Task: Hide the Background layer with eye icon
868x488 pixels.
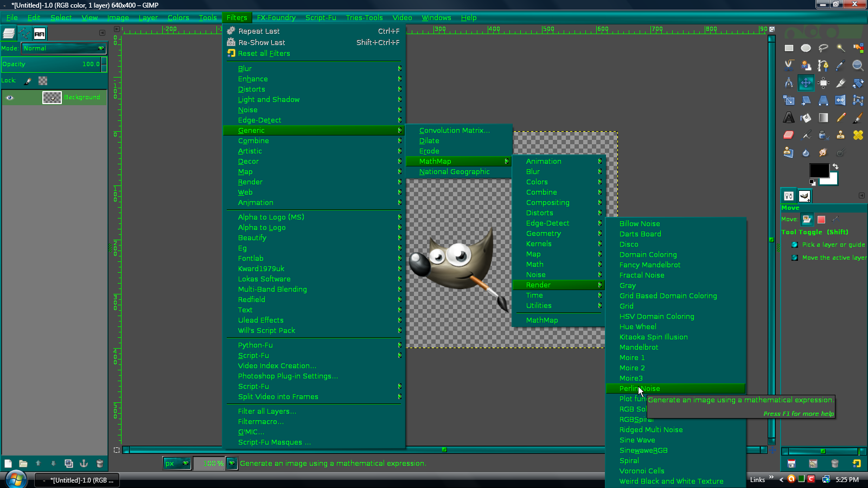Action: [x=10, y=98]
